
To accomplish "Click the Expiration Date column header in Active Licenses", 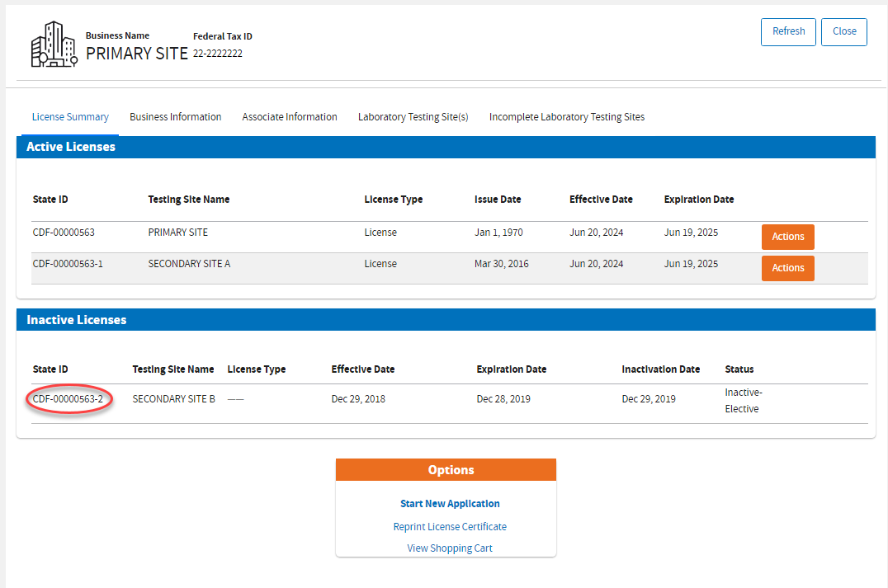I will click(698, 200).
